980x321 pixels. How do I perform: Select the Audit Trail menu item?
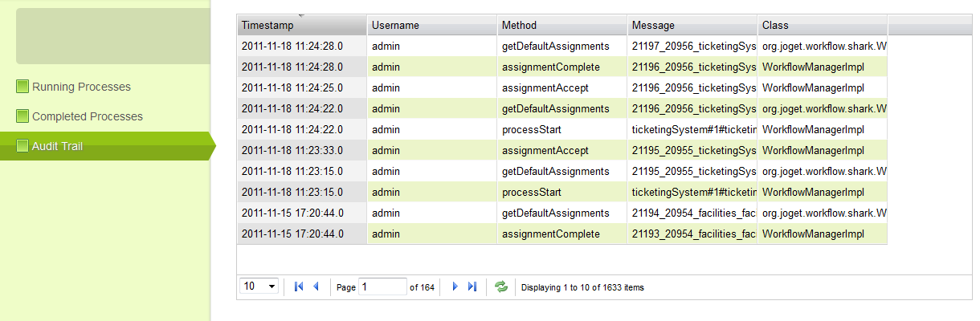pos(57,146)
